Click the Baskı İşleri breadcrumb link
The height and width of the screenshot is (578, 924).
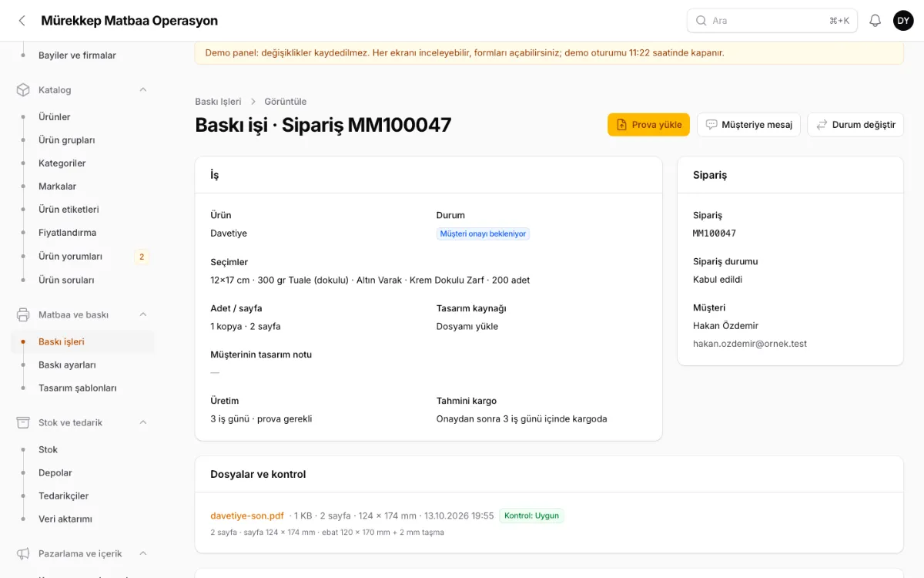point(218,102)
